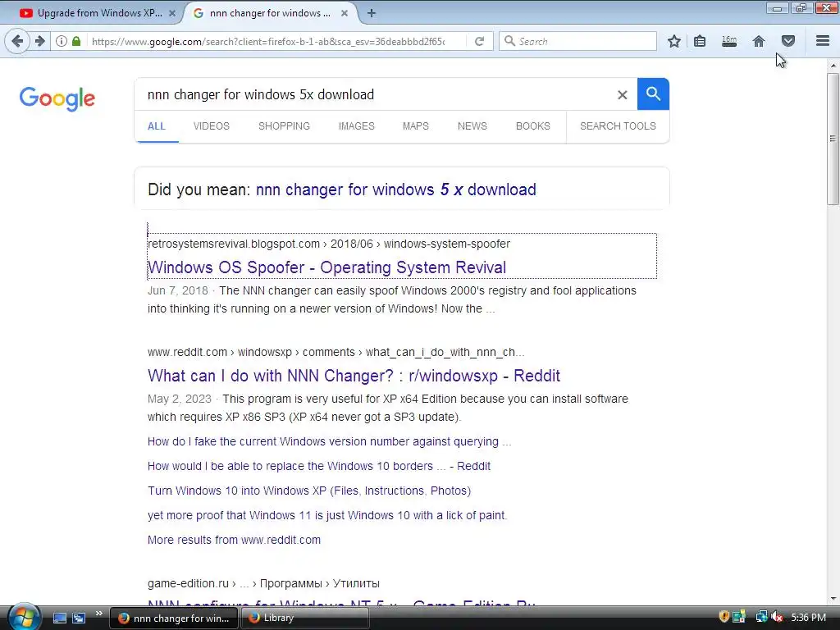
Task: Switch to VIDEOS results
Action: pyautogui.click(x=211, y=126)
